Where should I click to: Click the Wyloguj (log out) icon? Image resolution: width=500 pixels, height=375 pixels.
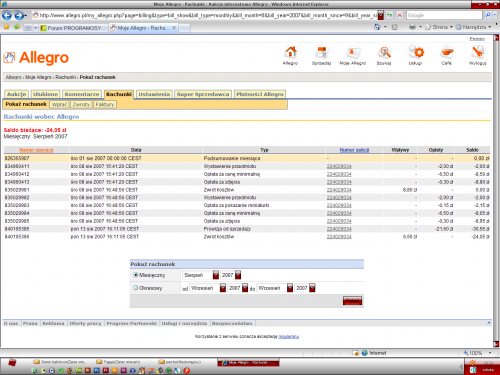478,52
